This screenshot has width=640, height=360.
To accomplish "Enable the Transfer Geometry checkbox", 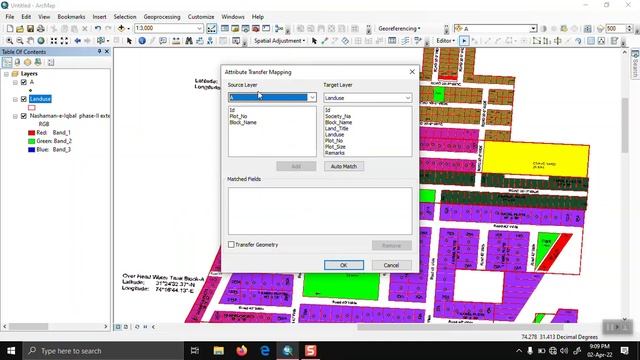I will click(x=231, y=244).
